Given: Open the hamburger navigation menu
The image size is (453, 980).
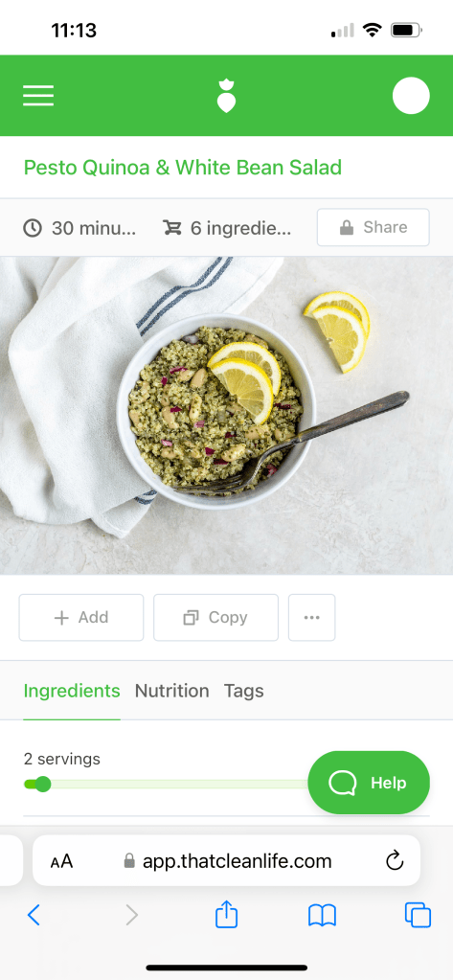Looking at the screenshot, I should [x=38, y=96].
